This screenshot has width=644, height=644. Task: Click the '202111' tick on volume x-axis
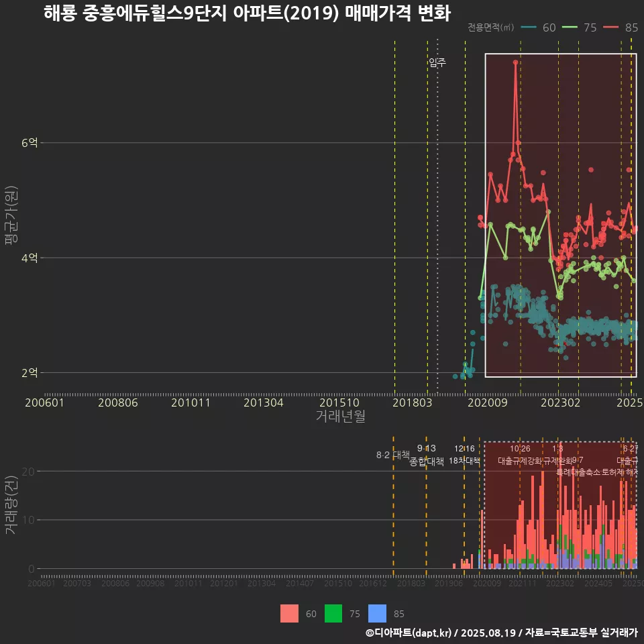coord(523,583)
